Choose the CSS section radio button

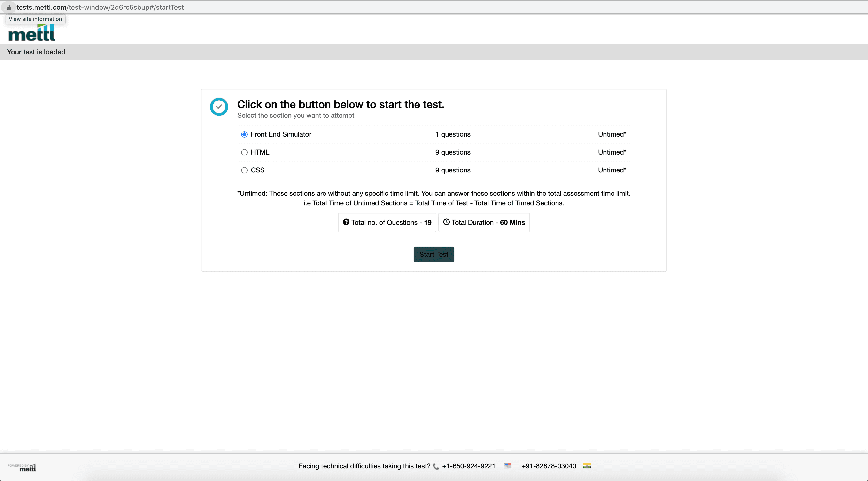tap(244, 170)
